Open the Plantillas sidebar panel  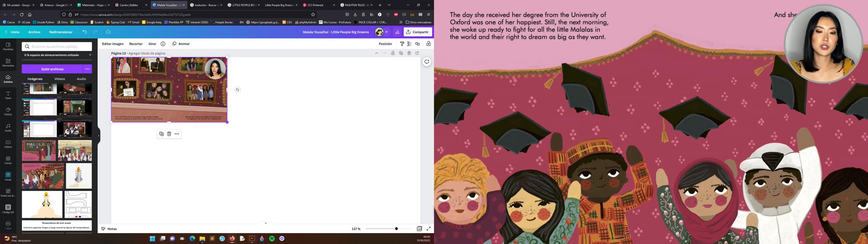(8, 46)
